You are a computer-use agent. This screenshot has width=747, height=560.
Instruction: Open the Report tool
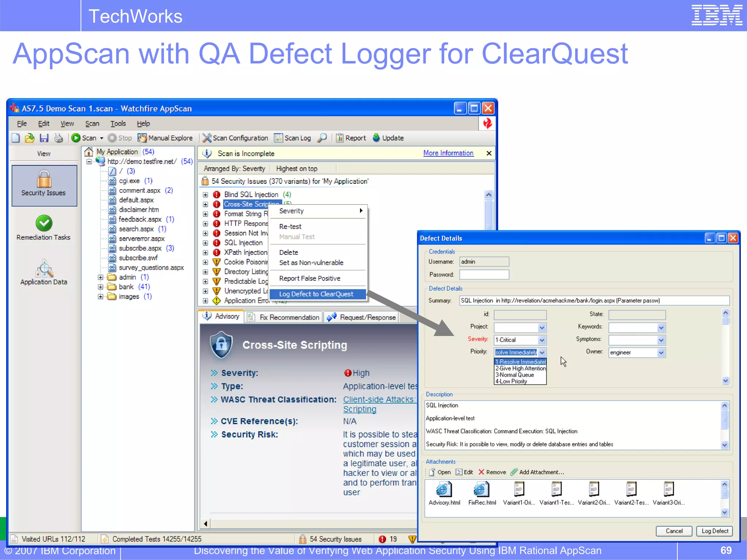[351, 138]
